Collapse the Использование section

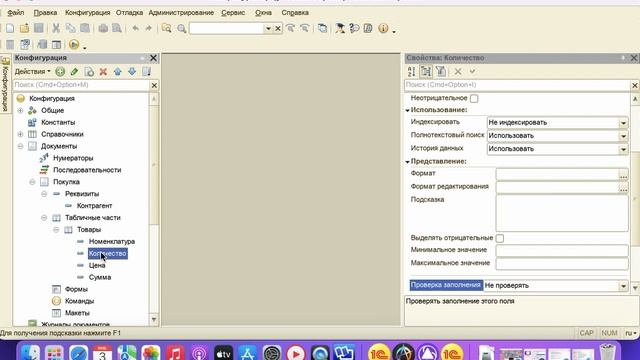click(x=407, y=110)
